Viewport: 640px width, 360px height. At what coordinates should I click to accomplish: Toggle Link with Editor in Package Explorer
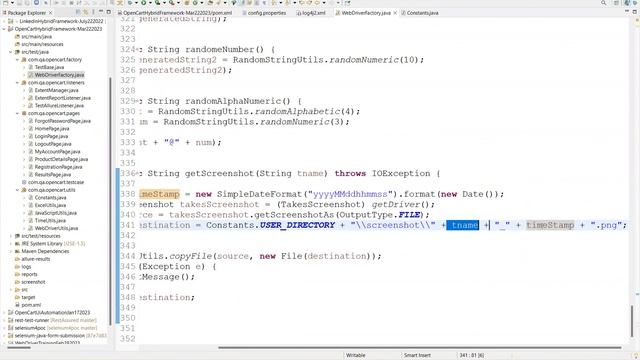[86, 12]
